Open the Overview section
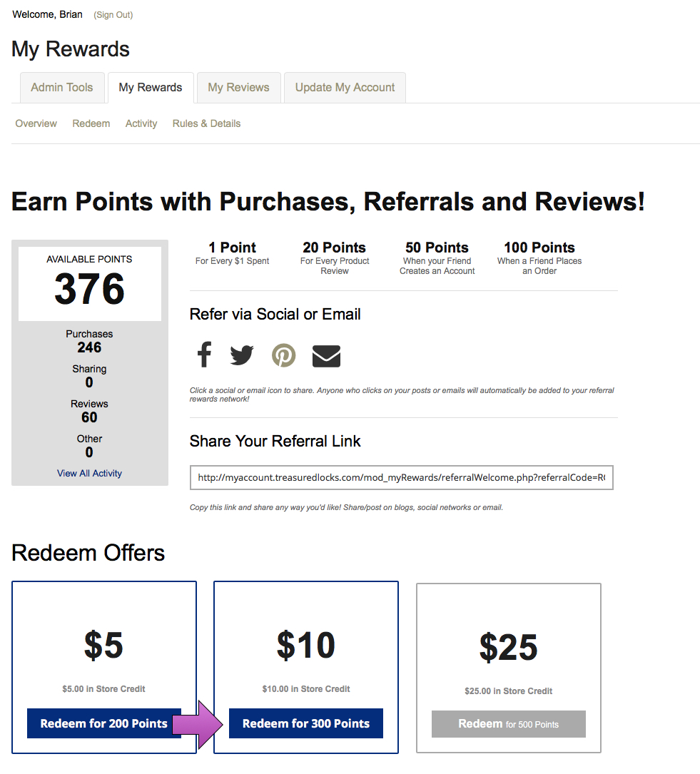 pos(36,123)
